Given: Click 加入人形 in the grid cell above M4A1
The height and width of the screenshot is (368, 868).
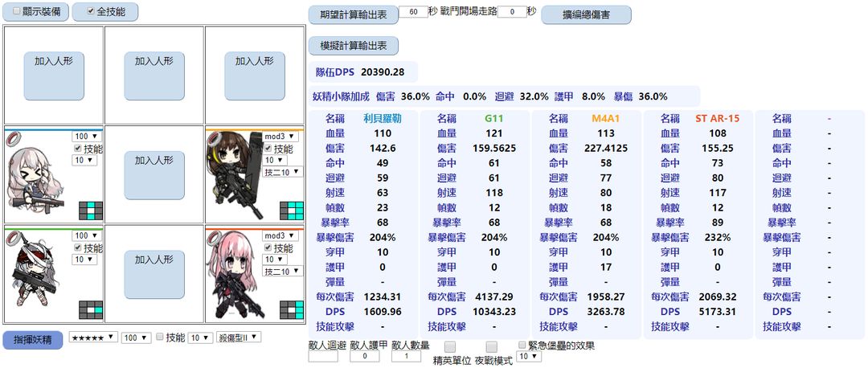Looking at the screenshot, I should click(255, 76).
